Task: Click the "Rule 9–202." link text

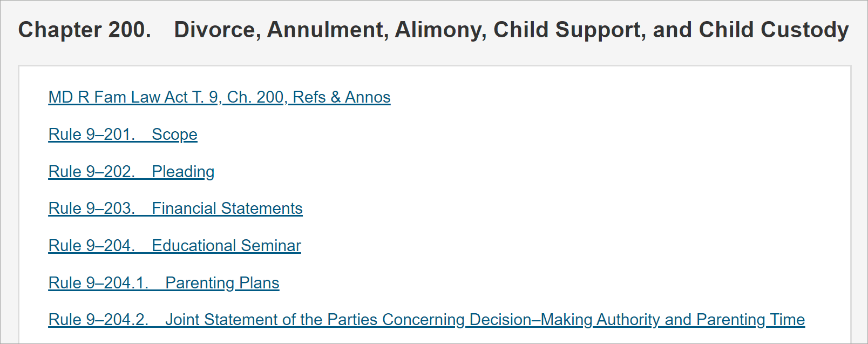Action: (x=91, y=172)
